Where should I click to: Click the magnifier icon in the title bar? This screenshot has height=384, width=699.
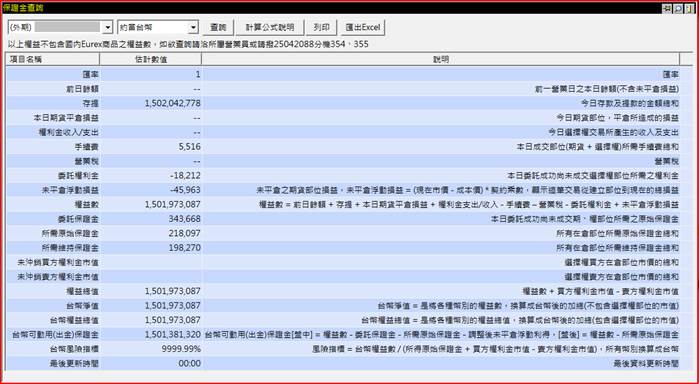[678, 8]
